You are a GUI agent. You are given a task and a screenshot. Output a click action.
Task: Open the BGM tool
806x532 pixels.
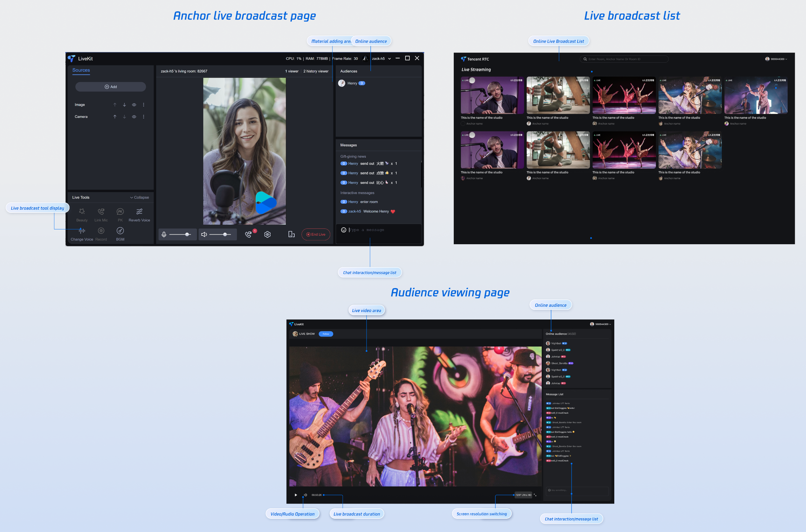pos(120,231)
